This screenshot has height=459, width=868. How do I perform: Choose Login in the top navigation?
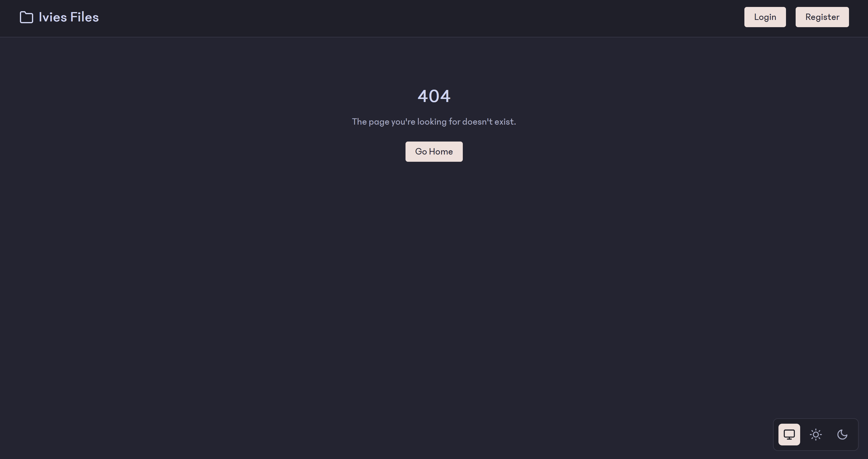[765, 17]
